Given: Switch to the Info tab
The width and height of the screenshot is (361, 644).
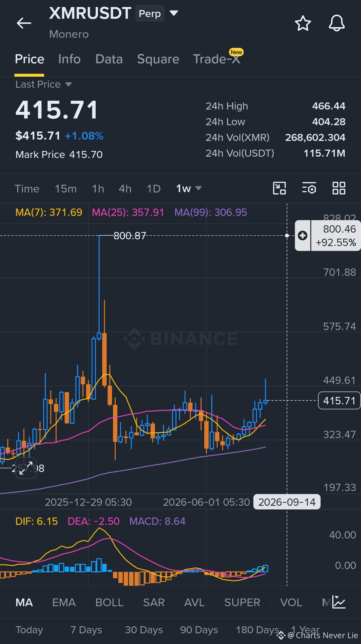Looking at the screenshot, I should pyautogui.click(x=69, y=59).
